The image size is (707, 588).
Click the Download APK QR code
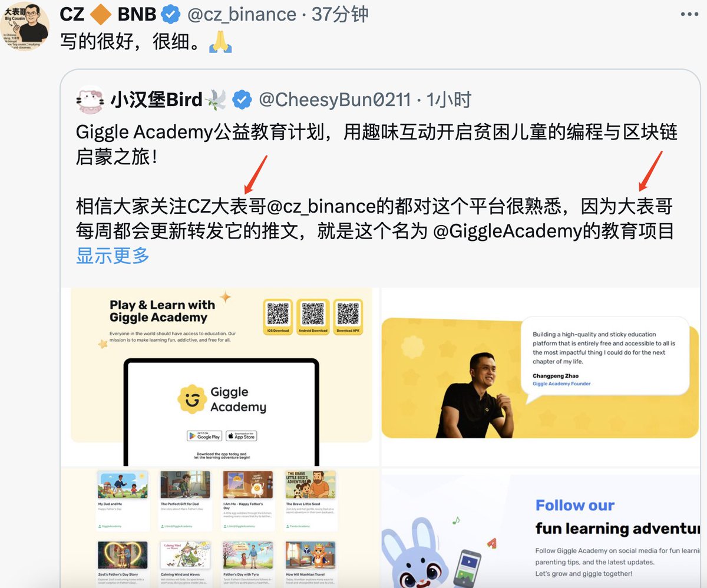(x=348, y=317)
